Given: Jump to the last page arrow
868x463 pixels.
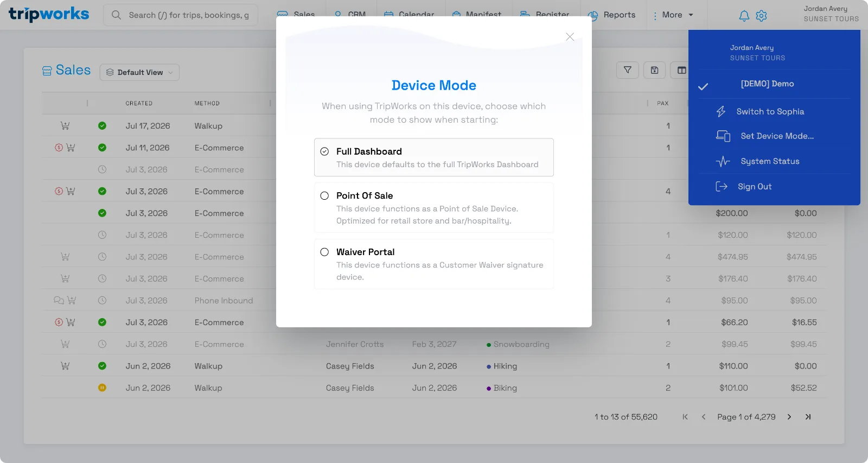Looking at the screenshot, I should (808, 417).
